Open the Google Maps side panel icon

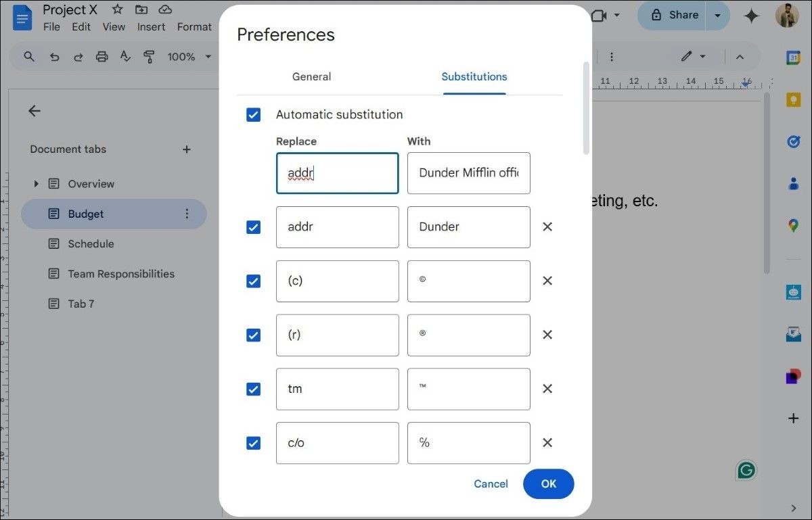(793, 226)
